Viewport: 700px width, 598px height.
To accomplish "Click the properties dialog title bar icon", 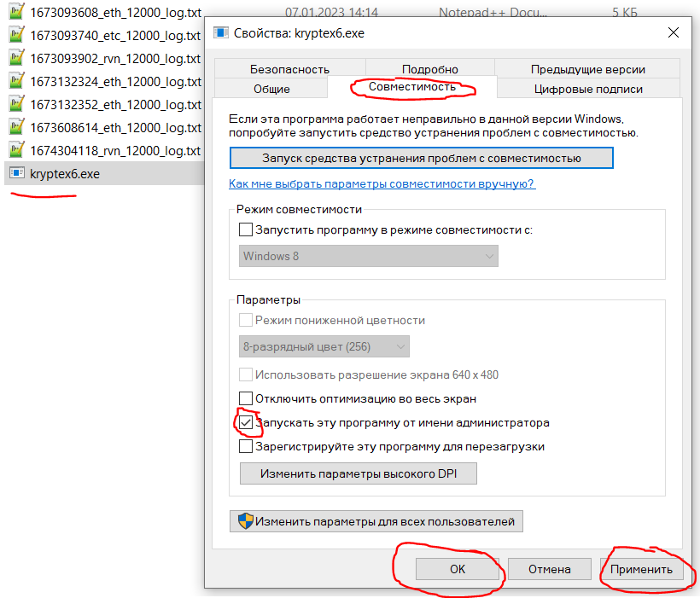I will 221,32.
